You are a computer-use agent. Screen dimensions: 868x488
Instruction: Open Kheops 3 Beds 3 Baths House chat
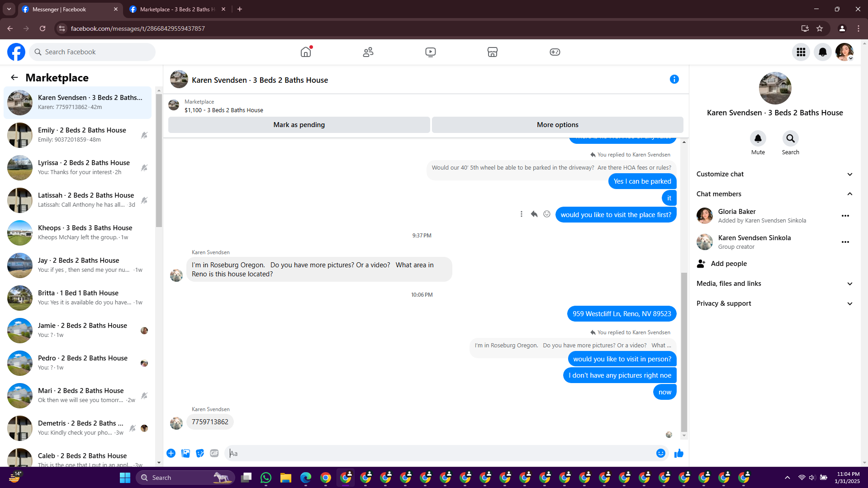(x=77, y=233)
